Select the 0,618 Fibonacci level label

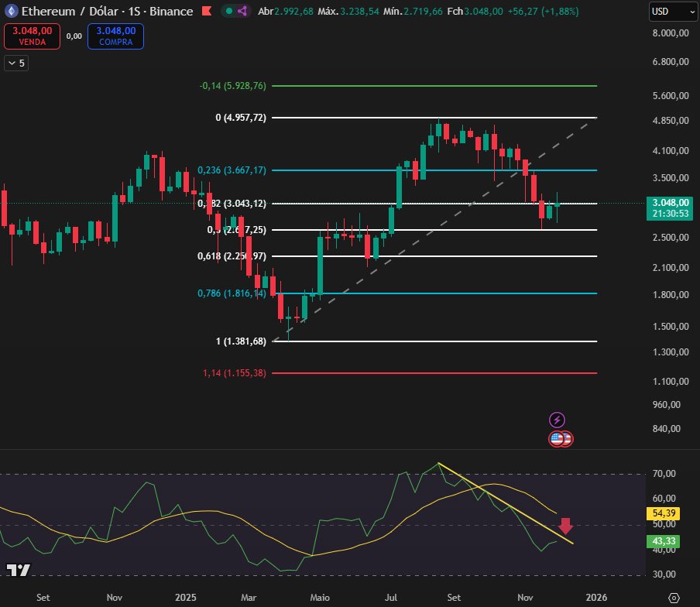point(232,255)
